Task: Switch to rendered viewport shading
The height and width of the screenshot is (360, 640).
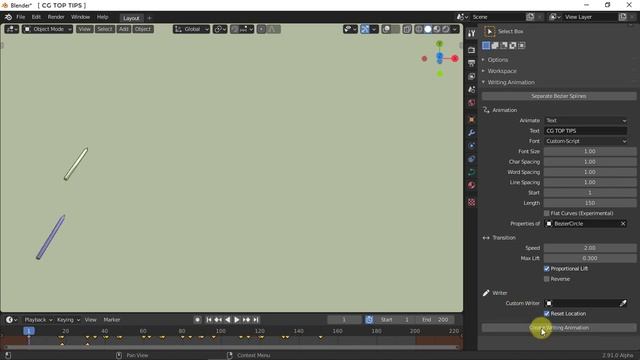Action: point(446,29)
